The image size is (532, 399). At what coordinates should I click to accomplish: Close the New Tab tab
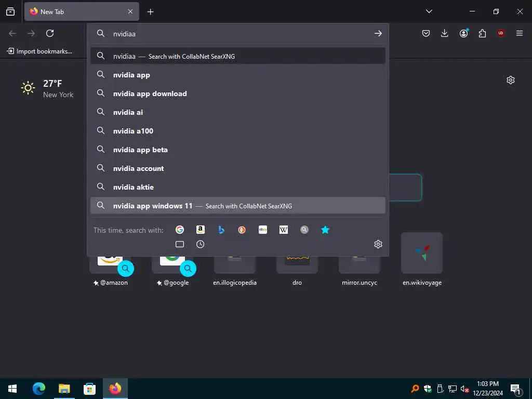point(130,11)
